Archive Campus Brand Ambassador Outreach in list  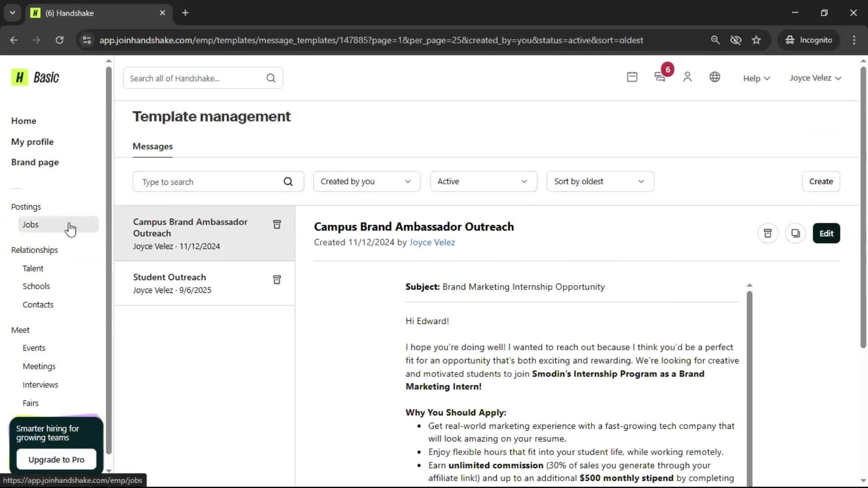[x=277, y=225]
